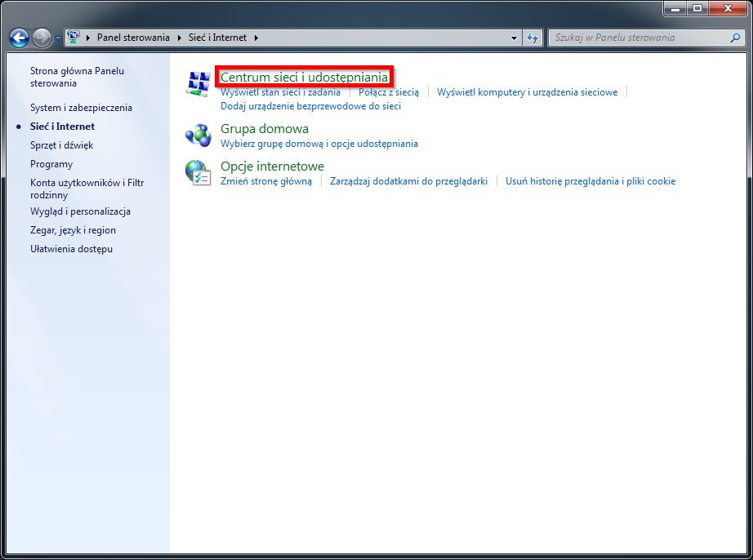Expand arrow after Sieć i Internet breadcrumb

click(256, 38)
